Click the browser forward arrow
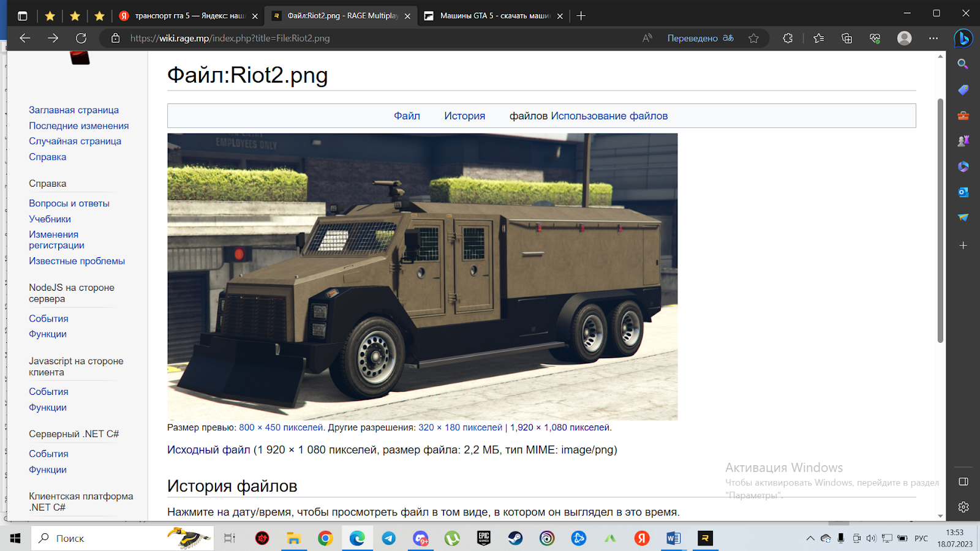This screenshot has height=551, width=980. 53,38
